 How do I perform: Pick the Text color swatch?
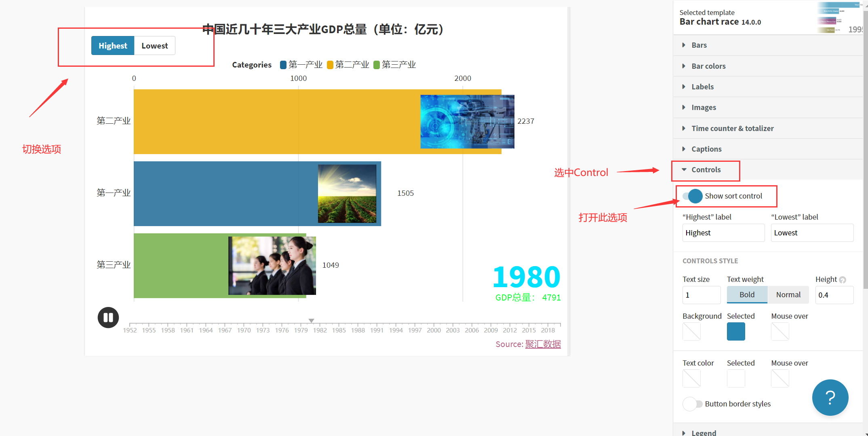click(691, 379)
